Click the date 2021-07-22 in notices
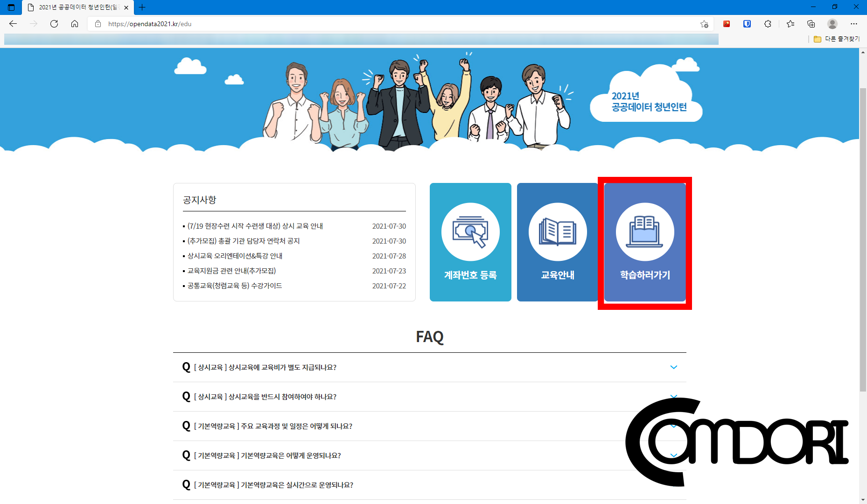 click(x=389, y=286)
